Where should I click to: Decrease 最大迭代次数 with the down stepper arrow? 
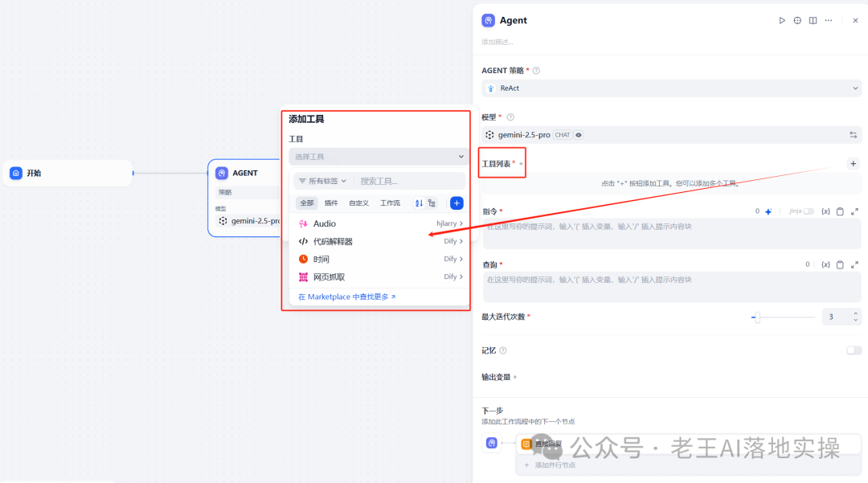click(x=855, y=321)
